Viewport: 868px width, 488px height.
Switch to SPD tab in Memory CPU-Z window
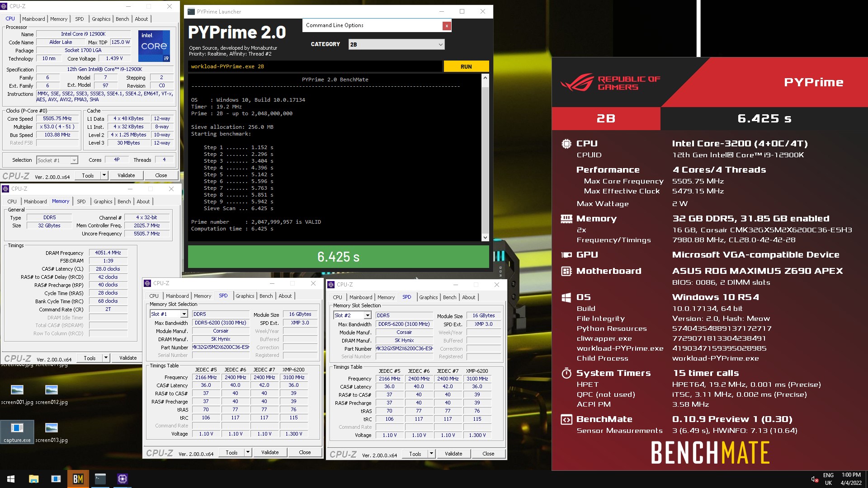pos(81,202)
